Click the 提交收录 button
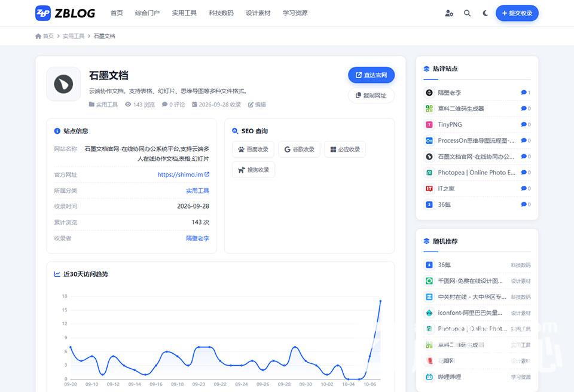 tap(517, 13)
